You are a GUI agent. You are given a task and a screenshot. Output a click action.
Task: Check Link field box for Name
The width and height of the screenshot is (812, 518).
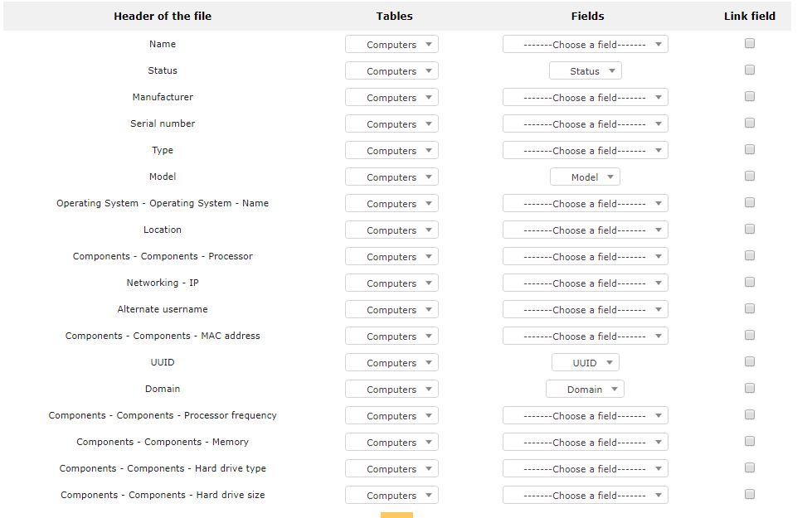(749, 43)
